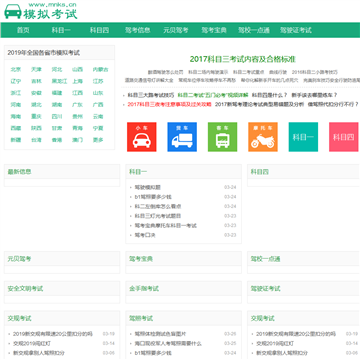The image size is (360, 360).
Task: Select the 天津 province link
Action: click(36, 70)
